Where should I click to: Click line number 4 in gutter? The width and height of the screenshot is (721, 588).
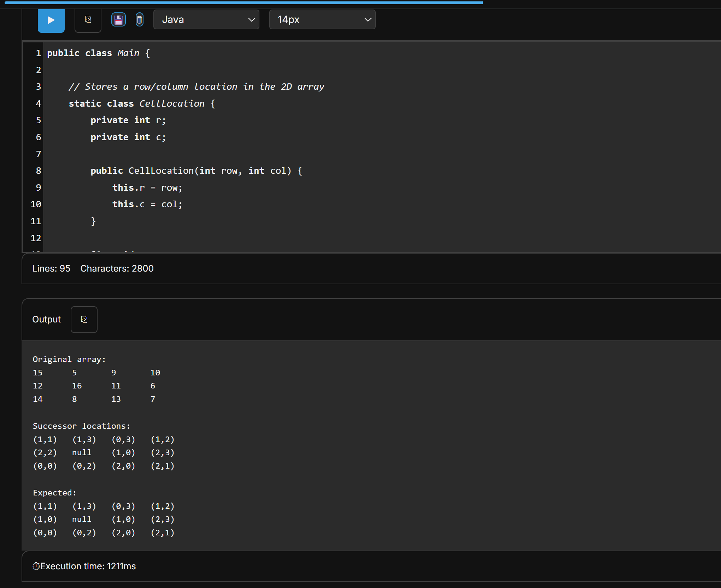click(x=39, y=103)
